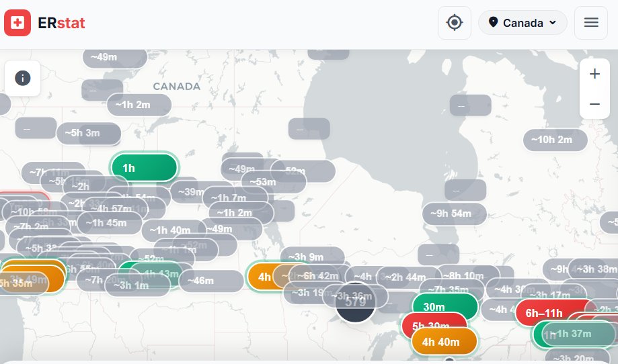Select the ~1h 40m wait marker

coord(173,230)
